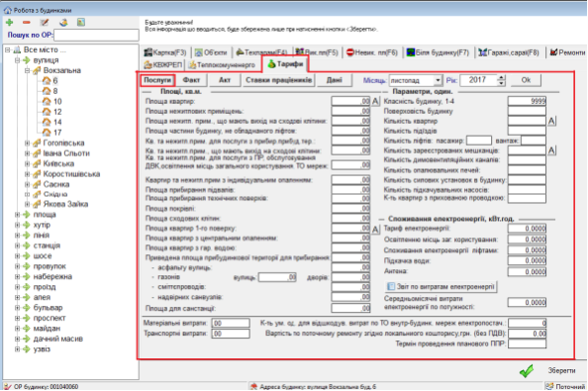Click the fourth toolbar icon with globe
Image resolution: width=588 pixels, height=391 pixels.
[x=63, y=23]
